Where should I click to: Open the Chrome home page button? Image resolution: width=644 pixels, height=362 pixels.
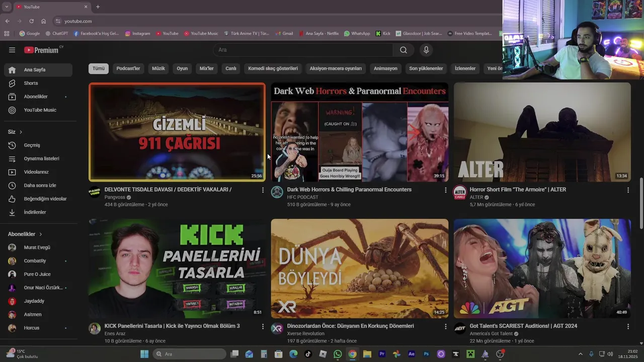point(43,21)
